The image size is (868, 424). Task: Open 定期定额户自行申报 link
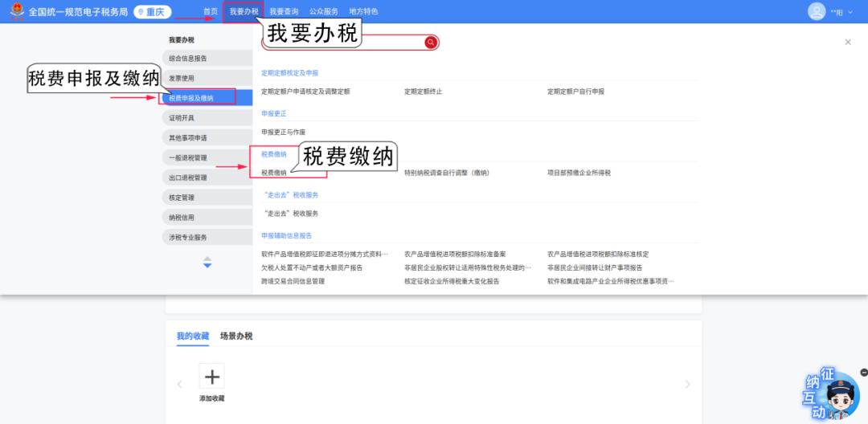tap(575, 92)
